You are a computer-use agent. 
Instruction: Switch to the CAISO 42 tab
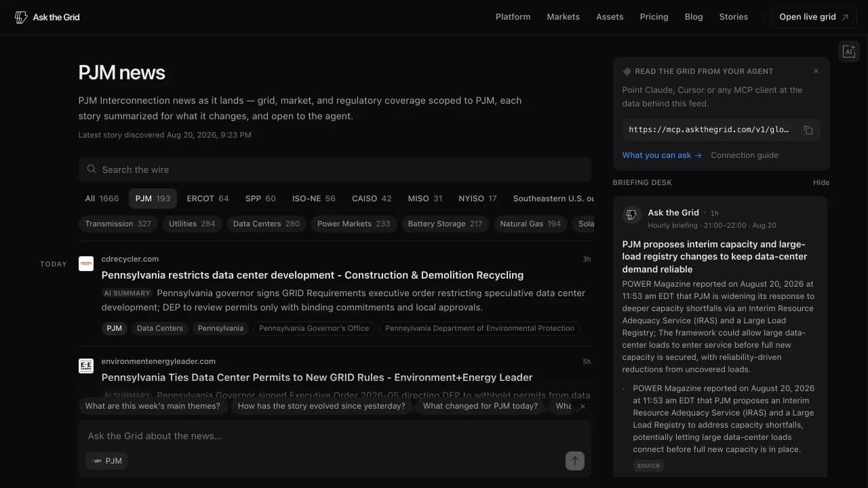click(372, 199)
